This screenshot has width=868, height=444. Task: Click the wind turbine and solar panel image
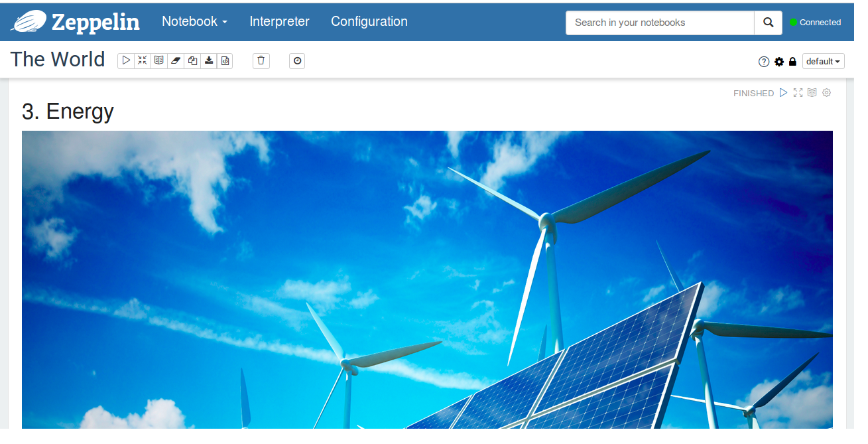click(x=427, y=279)
